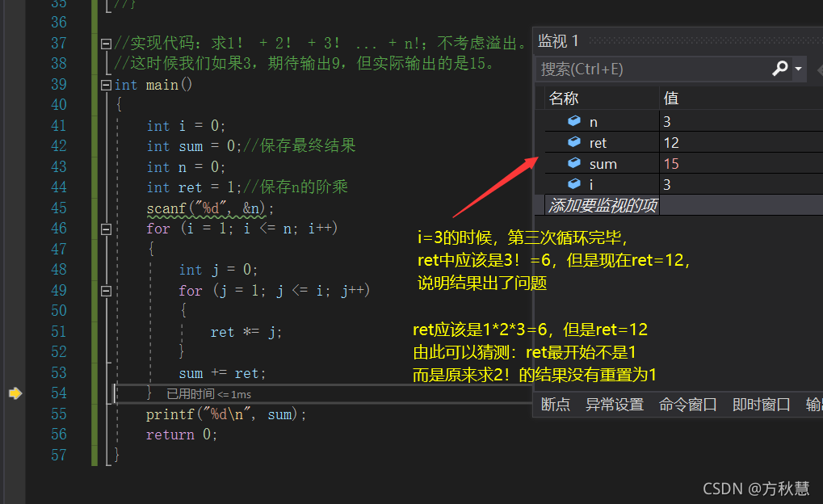Collapse the outer for loop at line 46
Screen dimensions: 823x504
(x=106, y=229)
